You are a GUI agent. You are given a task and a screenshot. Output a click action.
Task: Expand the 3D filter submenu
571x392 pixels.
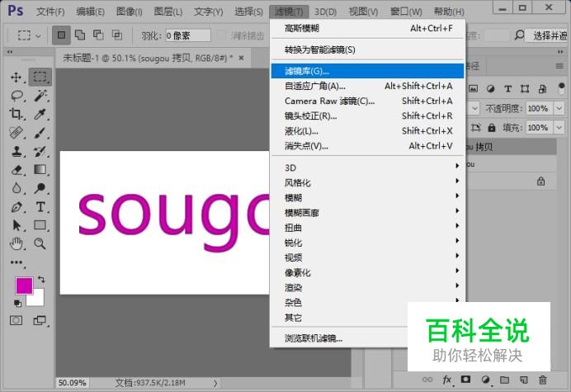click(367, 168)
